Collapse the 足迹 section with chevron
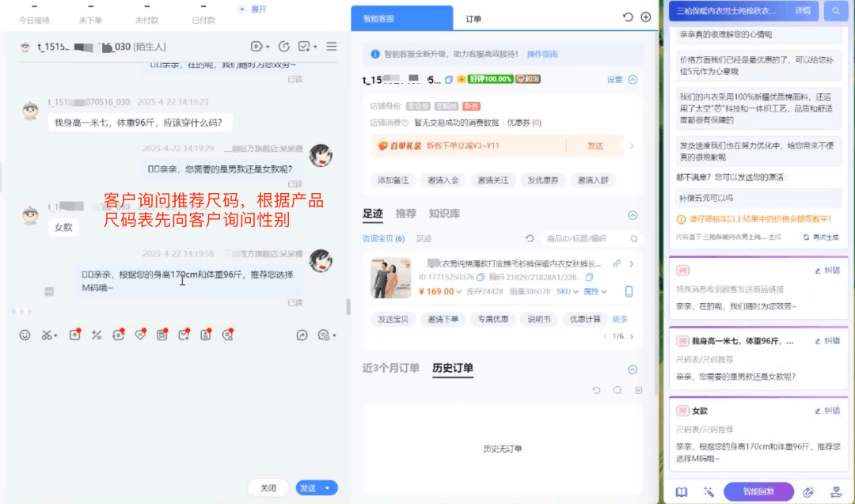This screenshot has height=504, width=855. [x=633, y=214]
